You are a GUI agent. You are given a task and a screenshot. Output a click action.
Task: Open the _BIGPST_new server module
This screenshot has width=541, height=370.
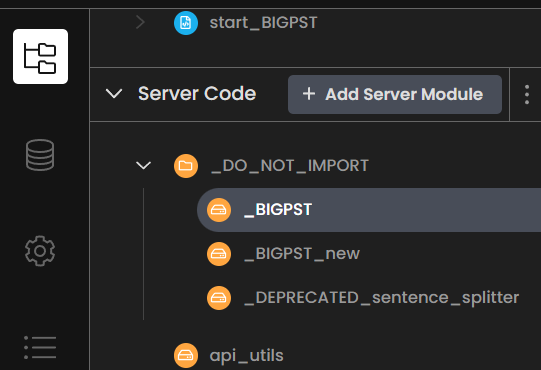(x=302, y=254)
